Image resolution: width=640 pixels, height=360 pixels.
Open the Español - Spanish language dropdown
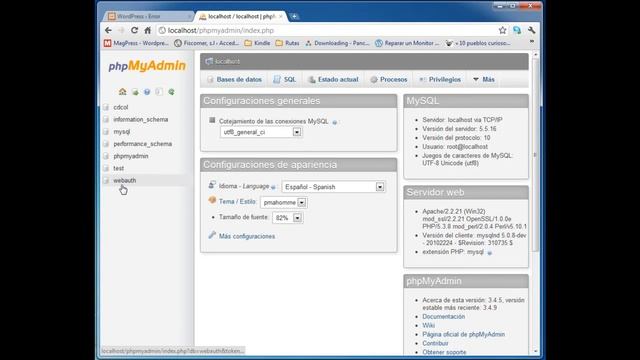[x=333, y=187]
